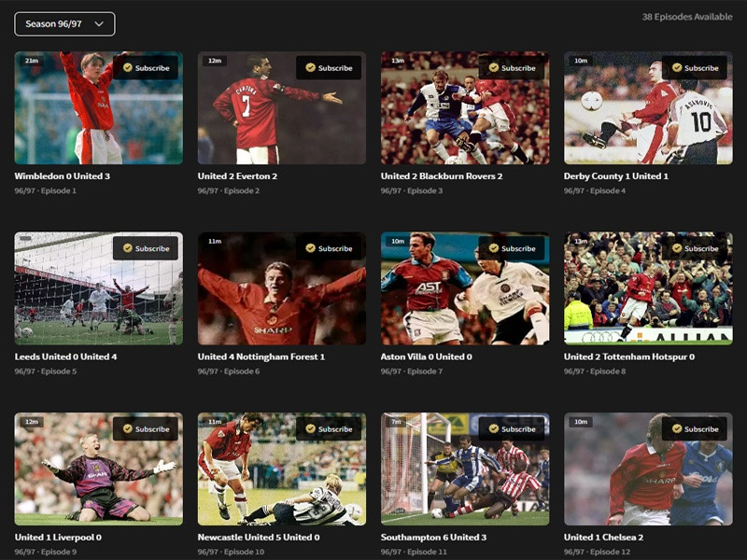Click the 96/97 · Episode 1 label
The width and height of the screenshot is (747, 560).
[x=45, y=190]
